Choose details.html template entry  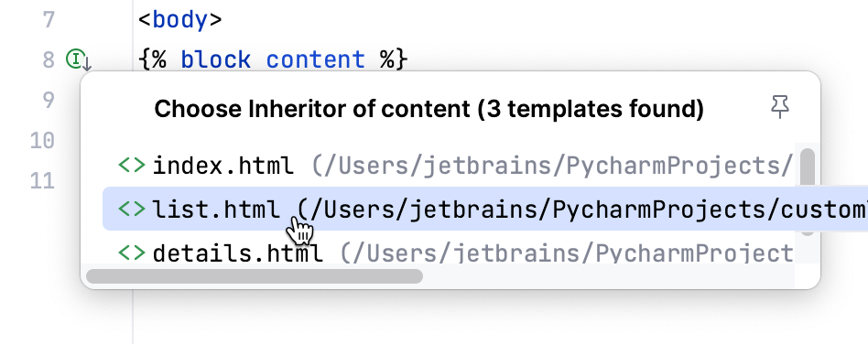tap(449, 252)
